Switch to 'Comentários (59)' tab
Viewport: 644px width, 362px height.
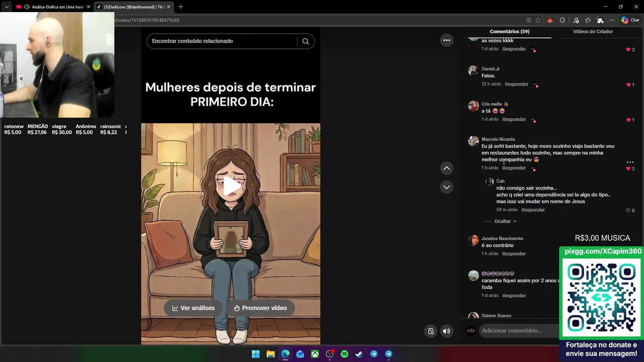click(x=509, y=31)
